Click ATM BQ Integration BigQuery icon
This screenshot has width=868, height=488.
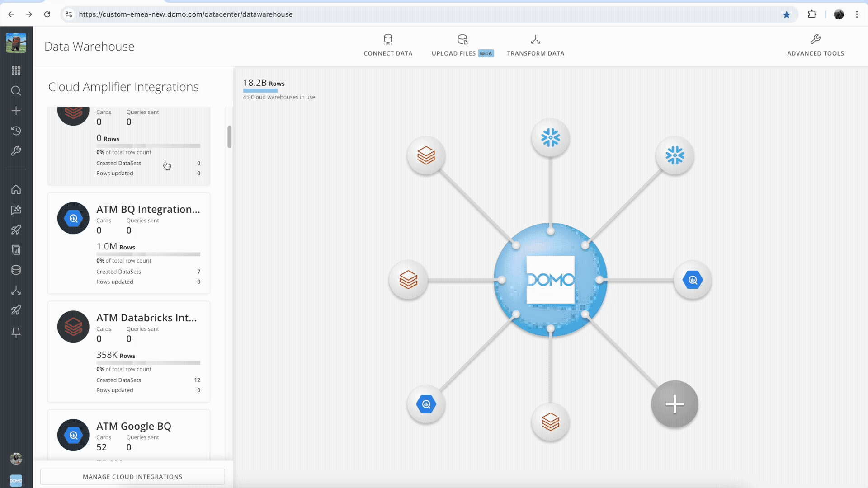73,218
